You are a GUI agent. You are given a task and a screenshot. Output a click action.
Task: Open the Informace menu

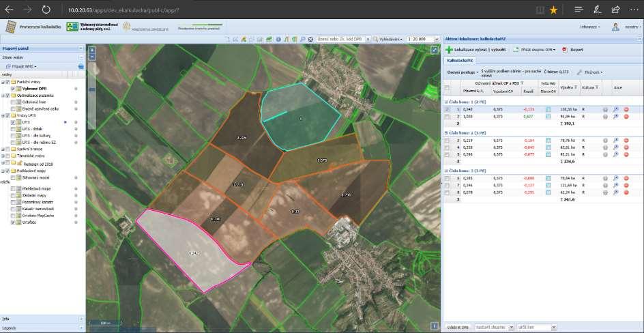[590, 27]
